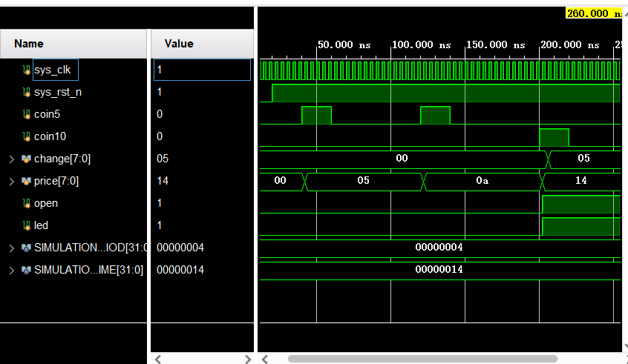The height and width of the screenshot is (364, 628).
Task: Click the change[7:0] bus icon
Action: pos(26,159)
